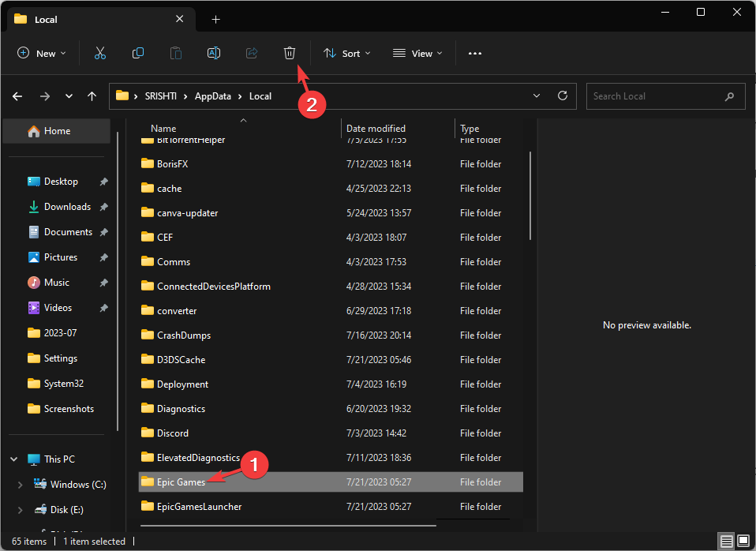Select the ElevatedDiagnostics folder
The image size is (756, 551).
click(331, 458)
